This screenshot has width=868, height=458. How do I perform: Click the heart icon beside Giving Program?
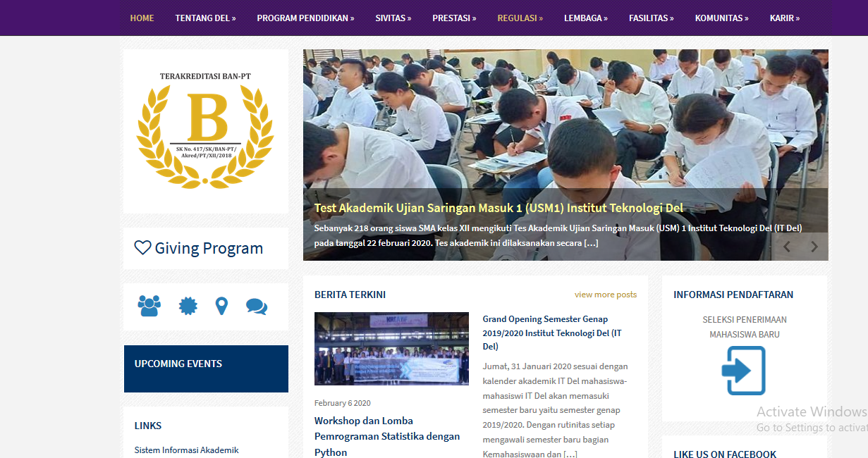[x=142, y=248]
